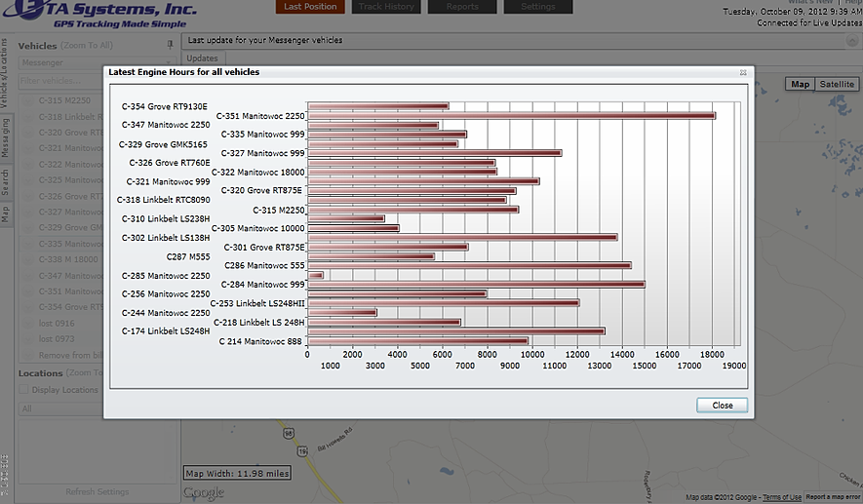Click Map Width 11.98 miles label
Screen dimensions: 863x504
pos(237,473)
